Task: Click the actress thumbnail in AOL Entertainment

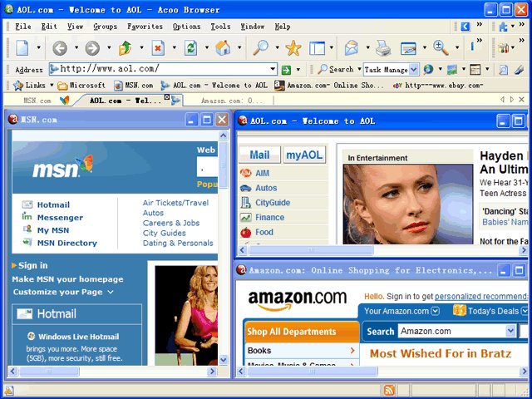Action: 408,204
